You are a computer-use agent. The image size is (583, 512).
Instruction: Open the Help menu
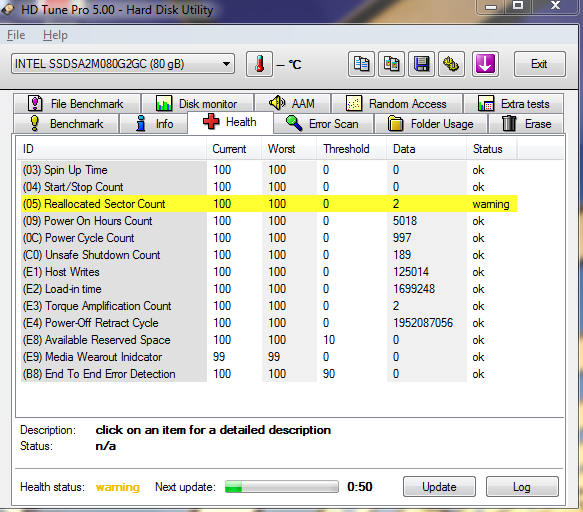pos(55,35)
